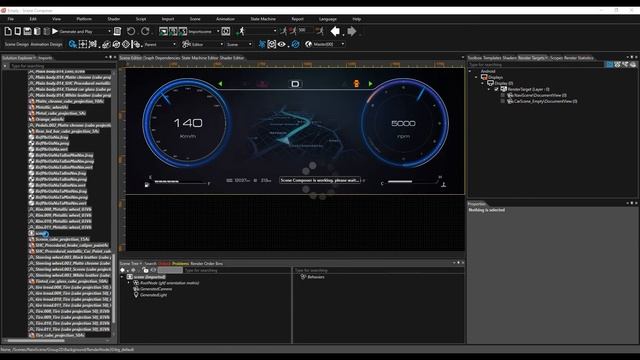Switch to the Render Order Bins tab

pos(207,264)
